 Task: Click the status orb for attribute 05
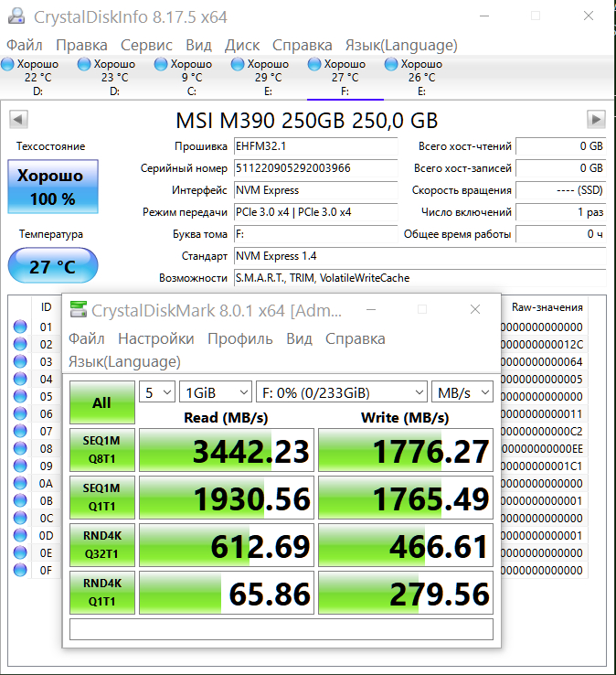point(20,396)
